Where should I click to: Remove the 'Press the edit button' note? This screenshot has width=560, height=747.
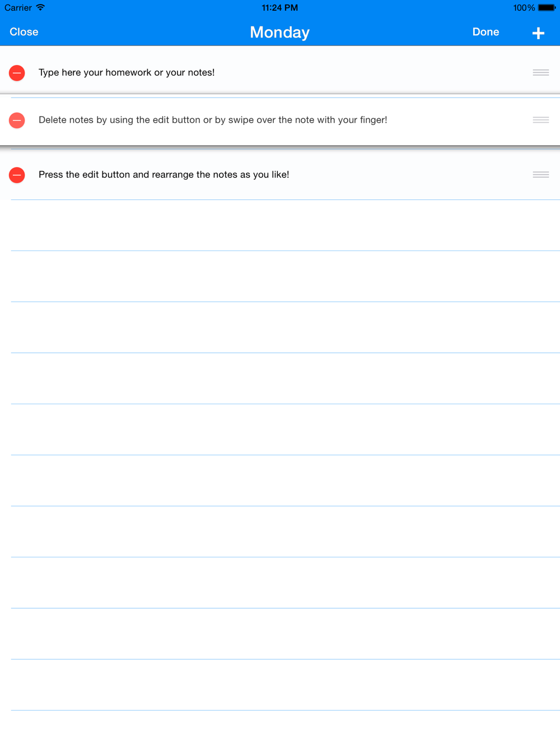(17, 175)
